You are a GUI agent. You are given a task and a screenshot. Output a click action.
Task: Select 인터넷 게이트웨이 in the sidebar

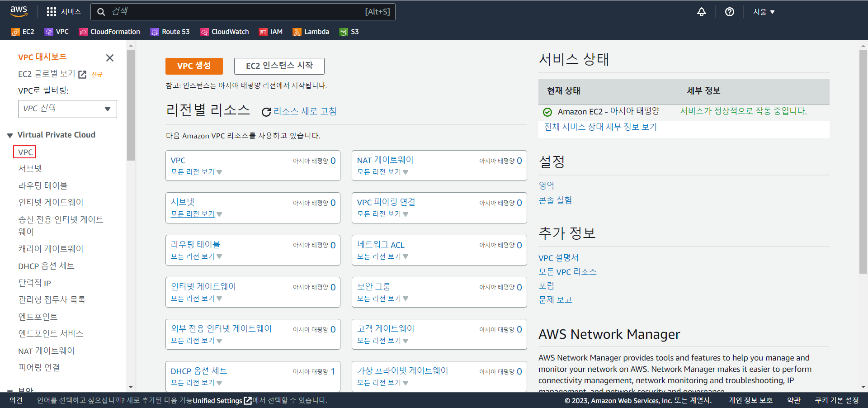click(x=51, y=202)
